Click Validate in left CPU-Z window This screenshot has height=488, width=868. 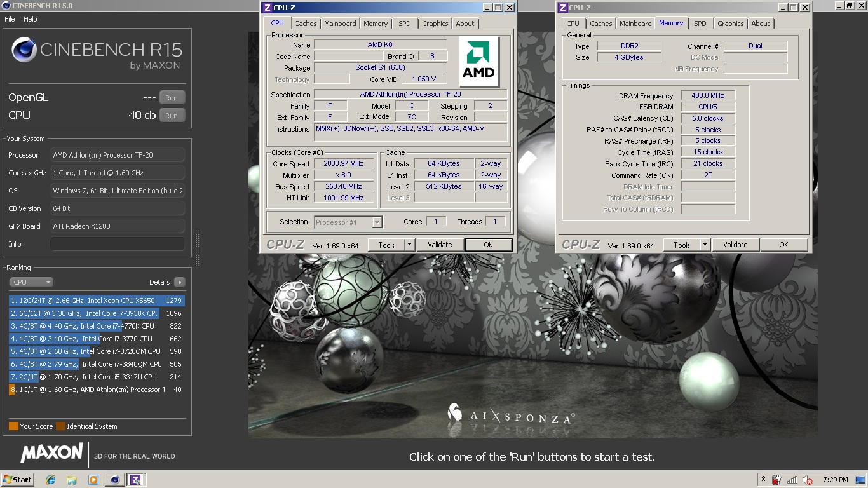pyautogui.click(x=440, y=245)
